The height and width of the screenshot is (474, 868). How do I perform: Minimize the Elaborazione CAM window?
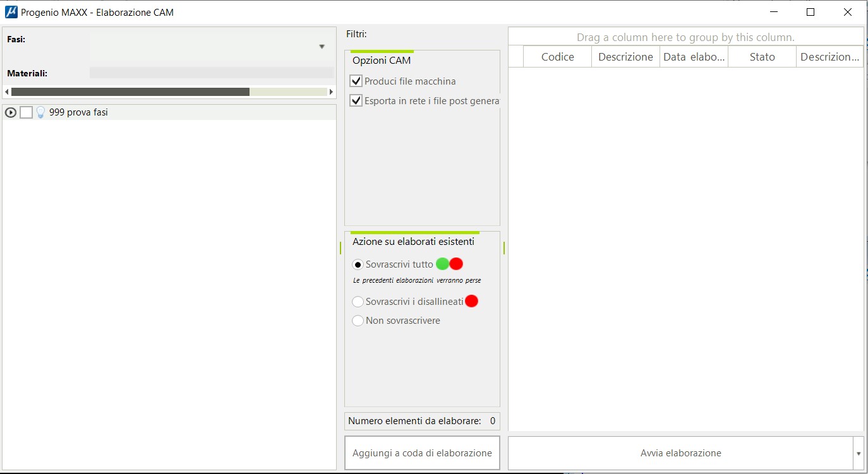coord(773,12)
